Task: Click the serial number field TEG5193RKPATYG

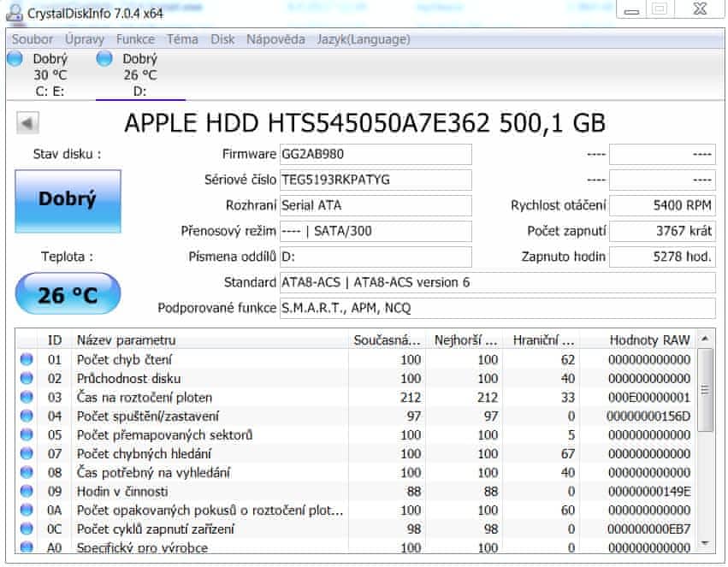Action: [376, 180]
